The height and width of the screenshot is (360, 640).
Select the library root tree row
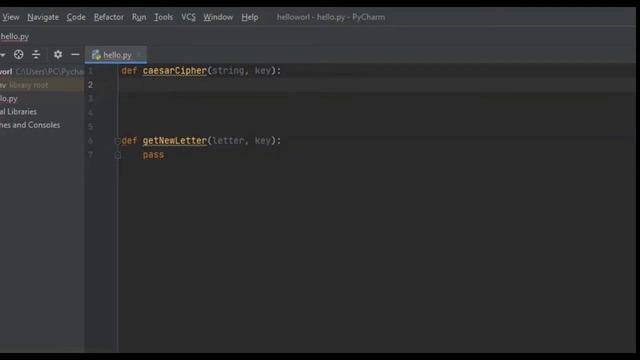(42, 85)
